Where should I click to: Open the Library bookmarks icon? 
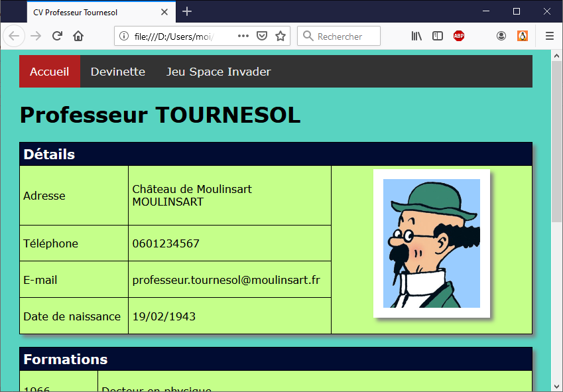[x=416, y=36]
